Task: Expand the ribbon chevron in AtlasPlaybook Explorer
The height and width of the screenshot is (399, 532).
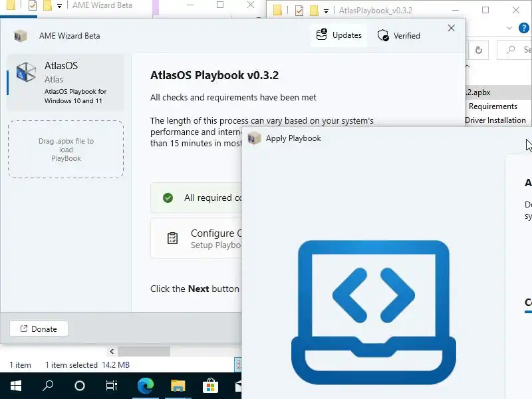Action: [x=509, y=28]
